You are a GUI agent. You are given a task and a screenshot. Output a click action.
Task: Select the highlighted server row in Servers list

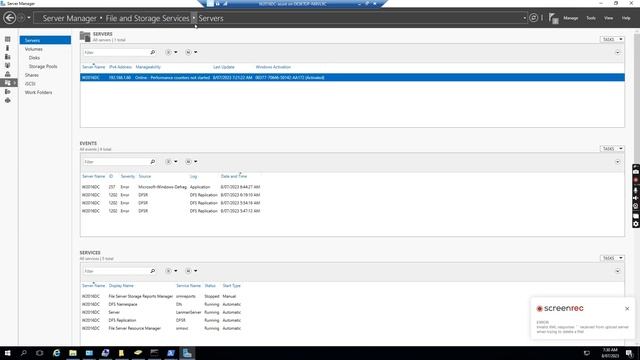click(352, 78)
